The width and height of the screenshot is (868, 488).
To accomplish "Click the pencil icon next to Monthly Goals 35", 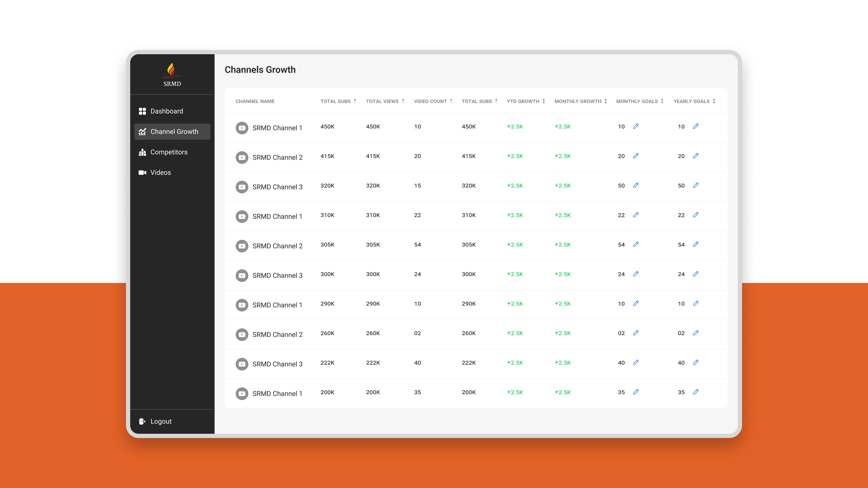I will point(636,392).
